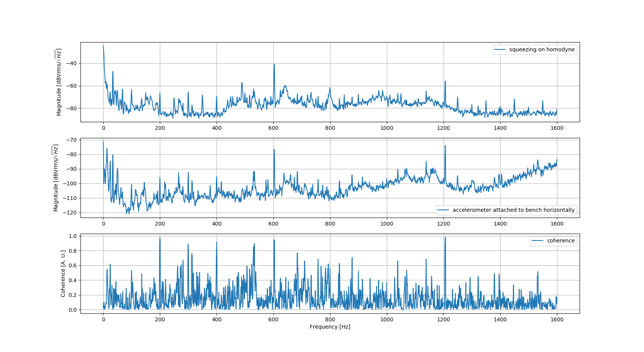Click the 'accelerometer attached to bench horizontally' legend label

tap(513, 210)
